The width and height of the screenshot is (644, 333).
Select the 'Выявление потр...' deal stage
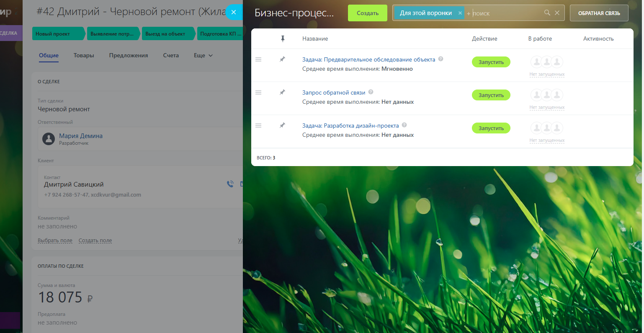coord(113,33)
